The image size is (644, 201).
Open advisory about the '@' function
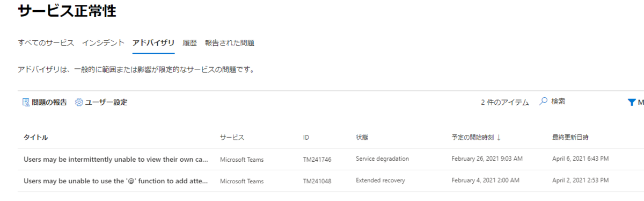[x=115, y=181]
